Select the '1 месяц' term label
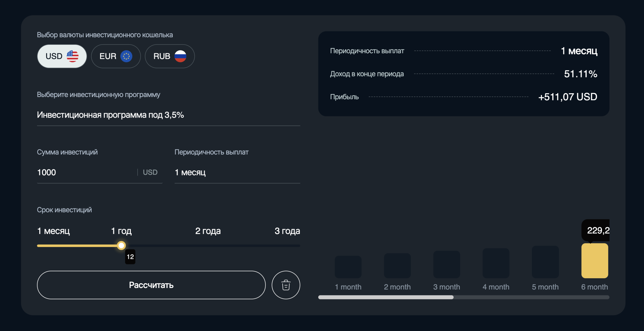The width and height of the screenshot is (644, 331). (x=53, y=231)
